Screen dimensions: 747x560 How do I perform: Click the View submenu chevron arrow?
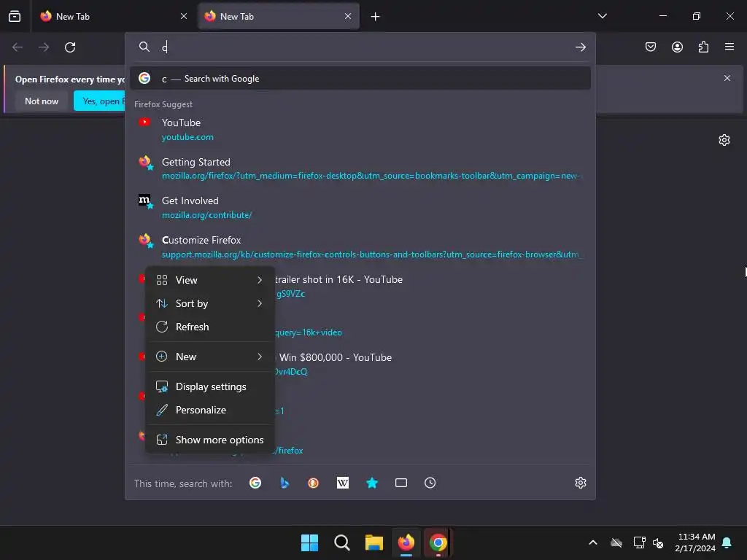click(x=260, y=280)
